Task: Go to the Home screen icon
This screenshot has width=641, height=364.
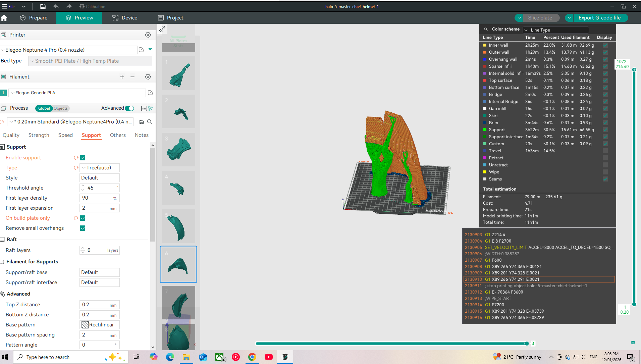Action: click(4, 18)
